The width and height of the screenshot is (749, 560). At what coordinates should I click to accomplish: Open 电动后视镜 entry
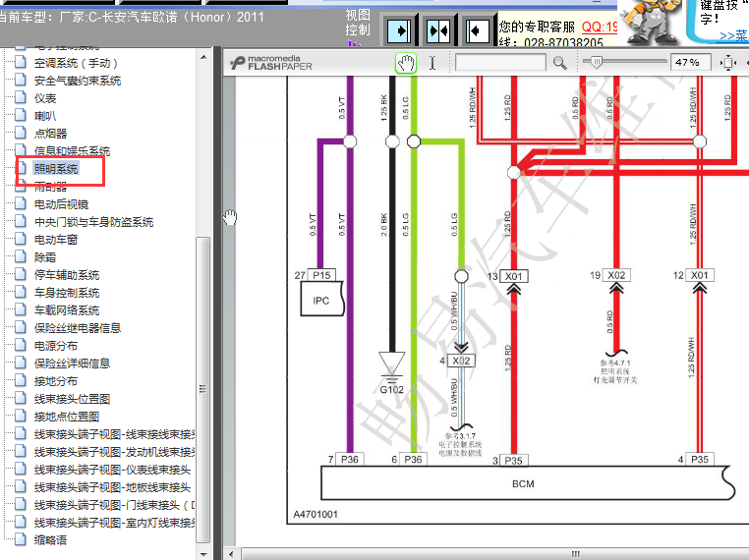[61, 204]
